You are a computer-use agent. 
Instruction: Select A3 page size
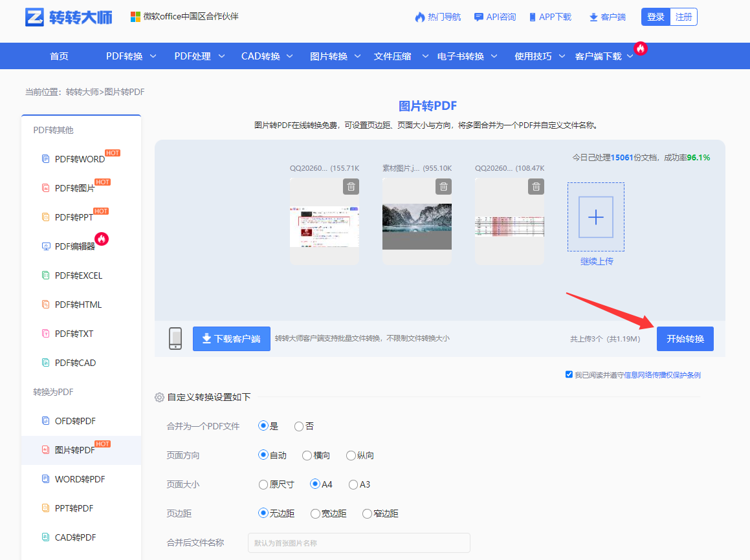tap(353, 484)
